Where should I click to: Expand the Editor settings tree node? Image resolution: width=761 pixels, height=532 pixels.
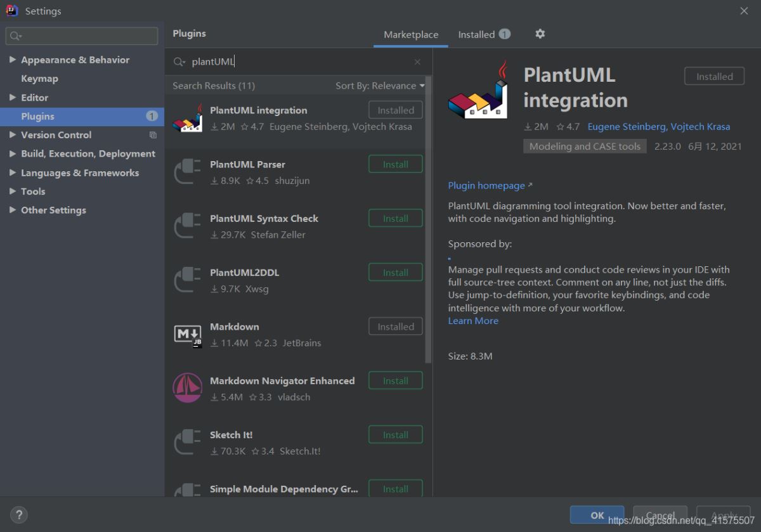[13, 98]
